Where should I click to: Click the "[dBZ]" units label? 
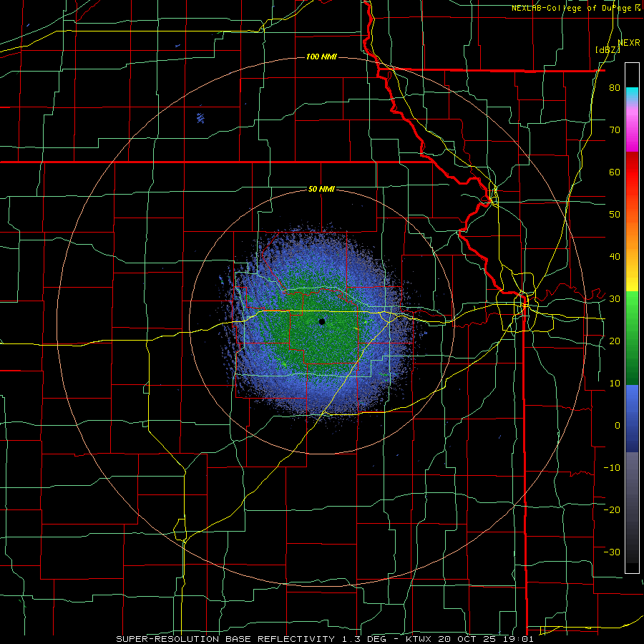click(608, 50)
